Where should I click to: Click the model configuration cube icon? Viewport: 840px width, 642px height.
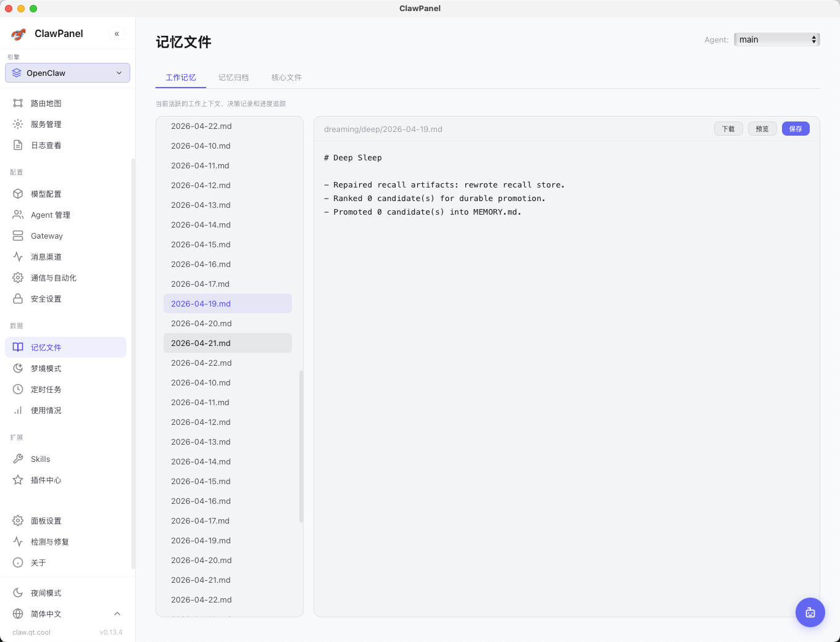point(18,194)
